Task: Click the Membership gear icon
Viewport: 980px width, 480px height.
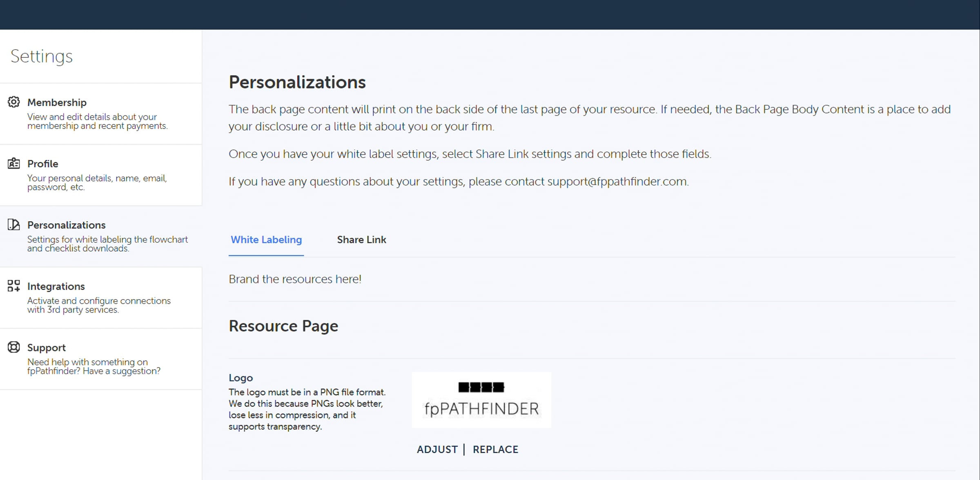Action: pos(14,102)
